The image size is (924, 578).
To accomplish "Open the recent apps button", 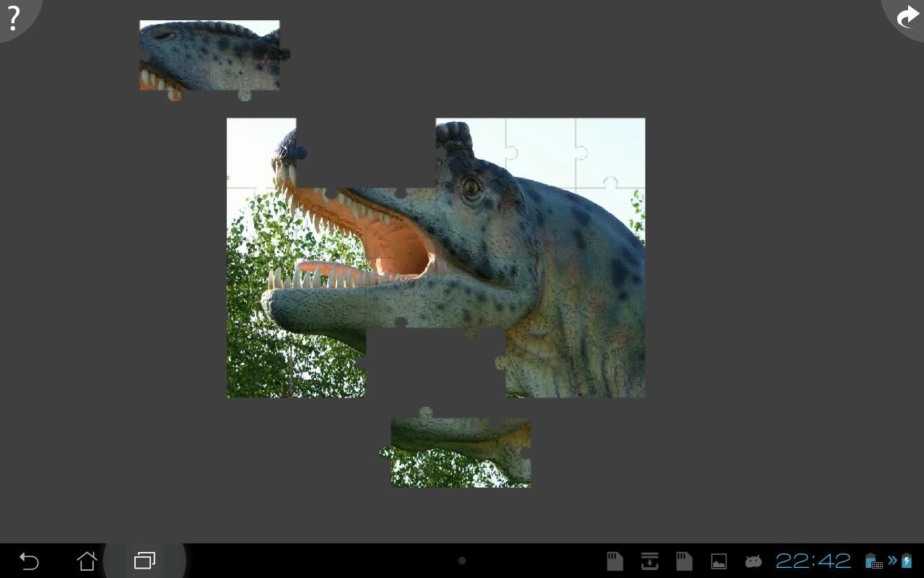I will [x=144, y=561].
